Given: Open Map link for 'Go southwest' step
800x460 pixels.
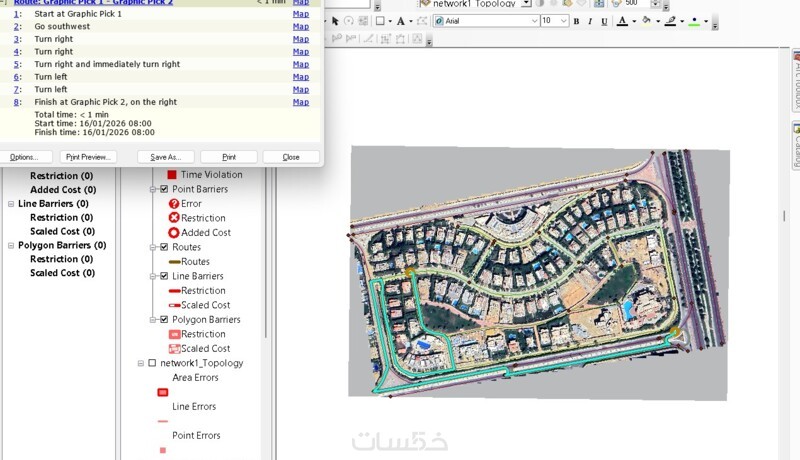Looking at the screenshot, I should point(301,27).
